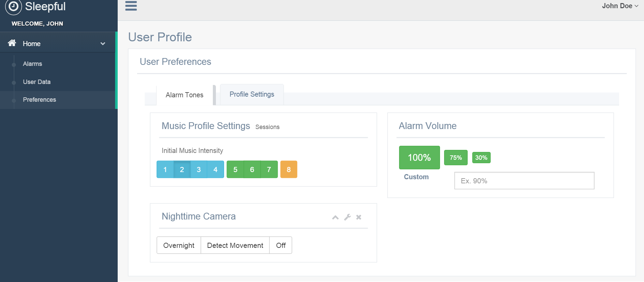Switch to the Profile Settings tab
The image size is (644, 282).
coord(252,94)
